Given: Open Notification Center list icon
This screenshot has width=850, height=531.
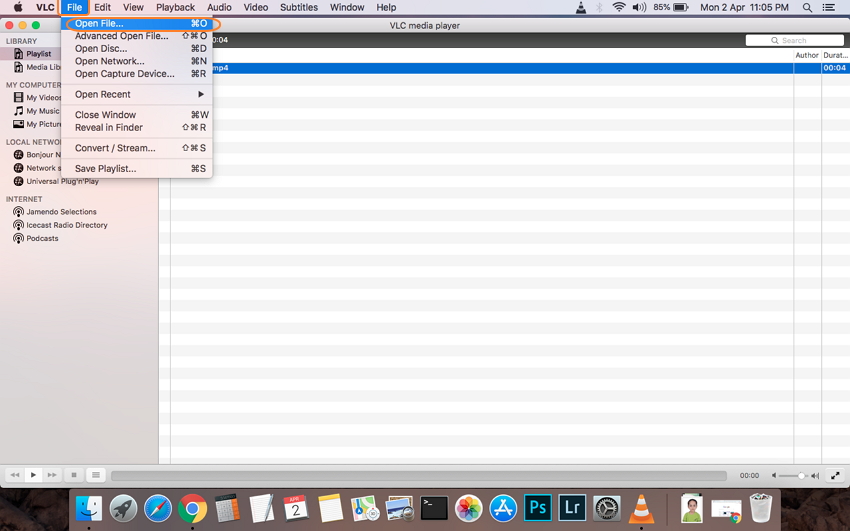Looking at the screenshot, I should coord(828,8).
